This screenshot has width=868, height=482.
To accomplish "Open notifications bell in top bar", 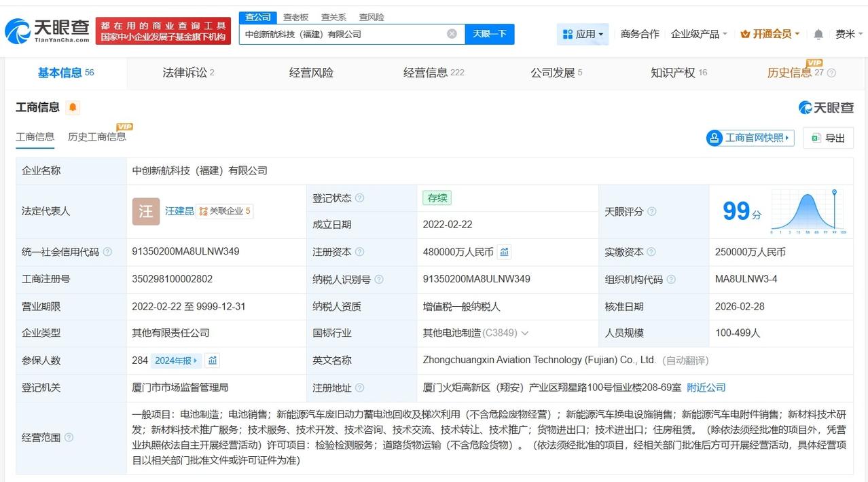I will coord(818,34).
